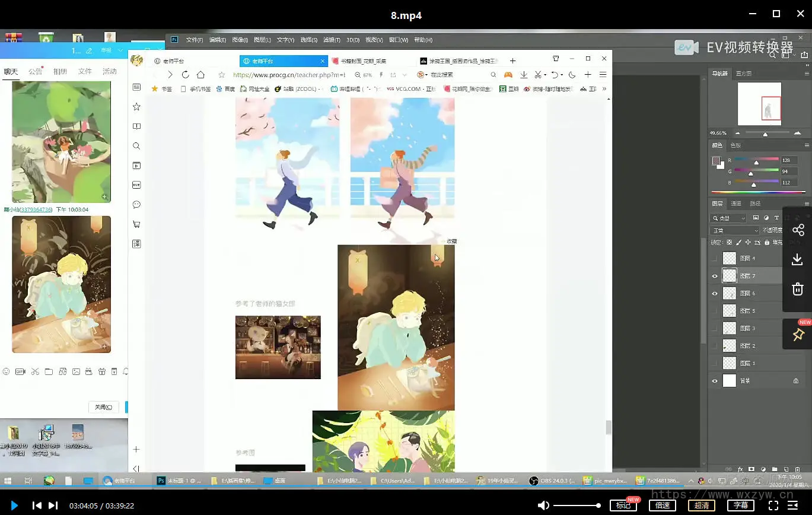
Task: Open the 倍速 playback speed options
Action: coord(663,506)
